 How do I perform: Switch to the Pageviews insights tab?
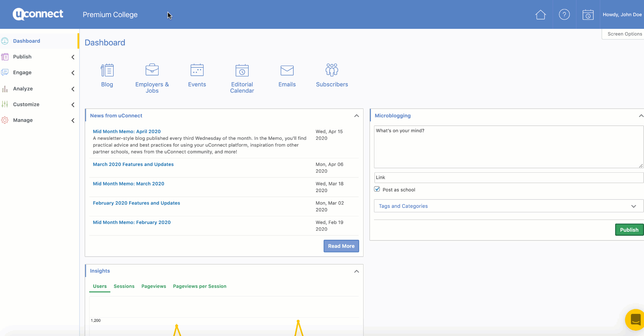(x=154, y=286)
